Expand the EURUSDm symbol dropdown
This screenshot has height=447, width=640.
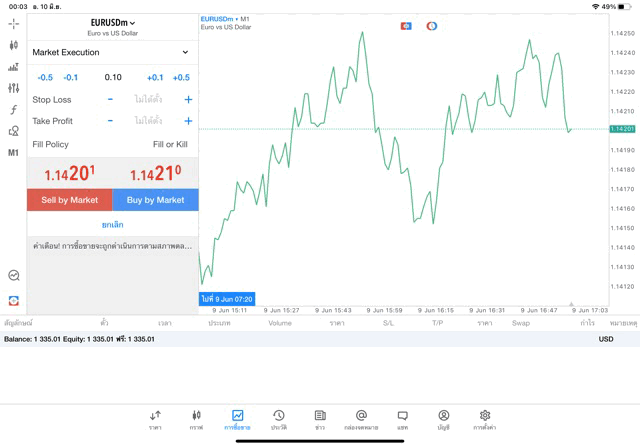(x=112, y=22)
